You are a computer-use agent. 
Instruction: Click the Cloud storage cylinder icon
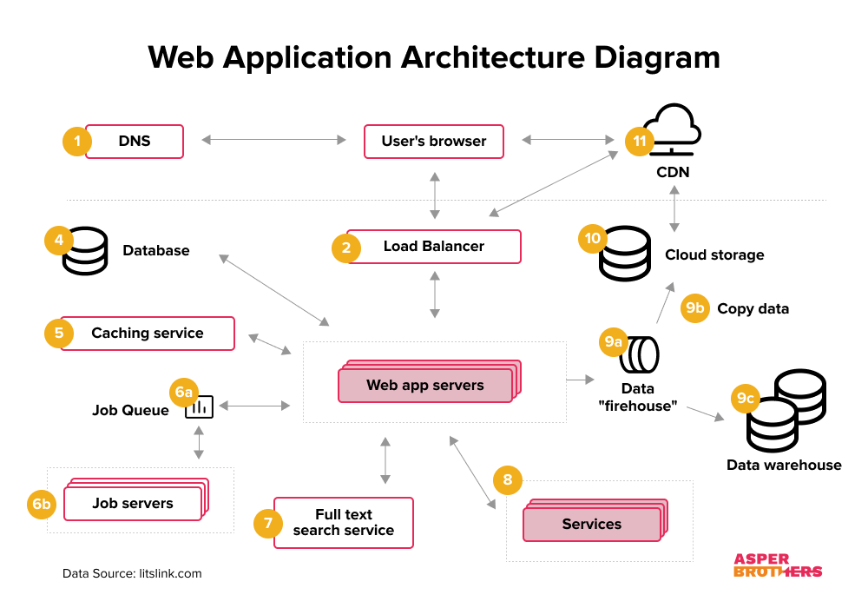625,254
